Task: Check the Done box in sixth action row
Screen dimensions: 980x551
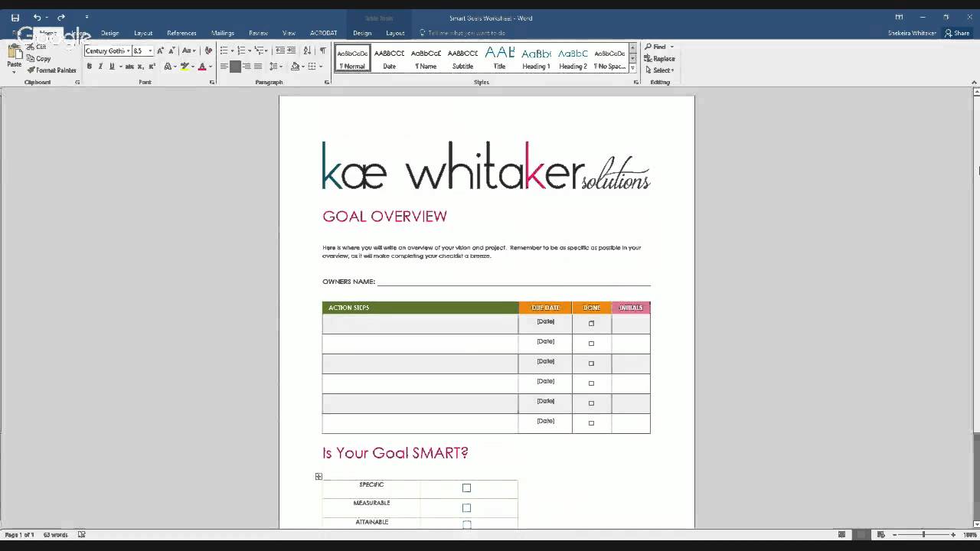Action: (x=591, y=422)
